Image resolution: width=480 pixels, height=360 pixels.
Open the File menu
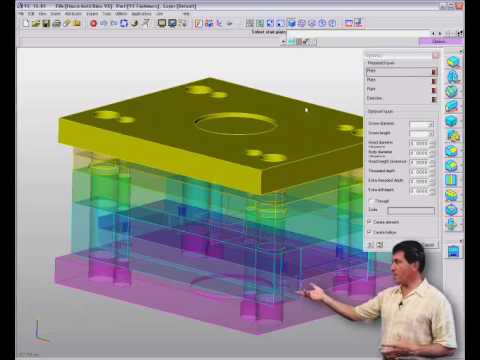(21, 14)
